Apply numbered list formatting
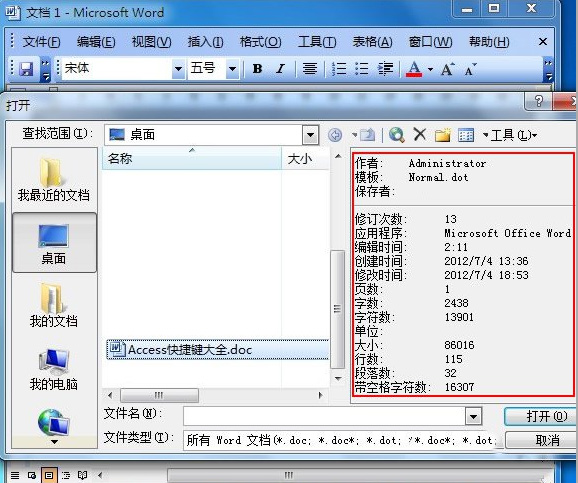Viewport: 578px width, 483px height. 339,69
